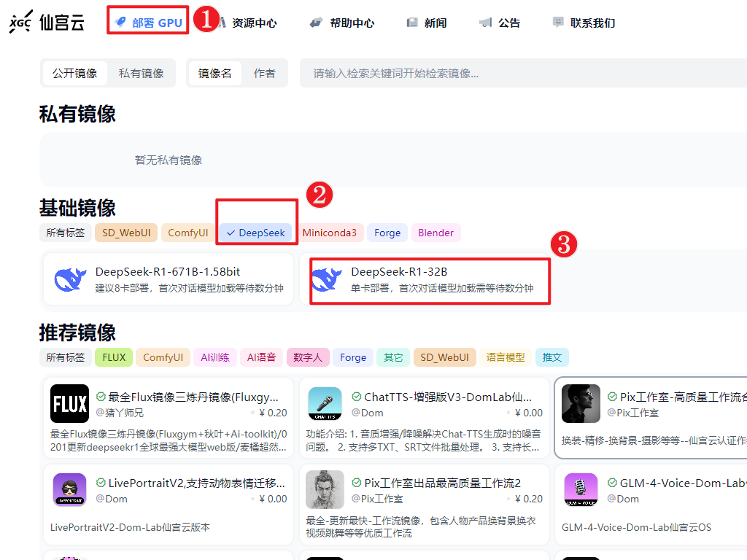Click the GLM-4-Voice microphone icon
This screenshot has height=560, width=747.
coord(581,489)
